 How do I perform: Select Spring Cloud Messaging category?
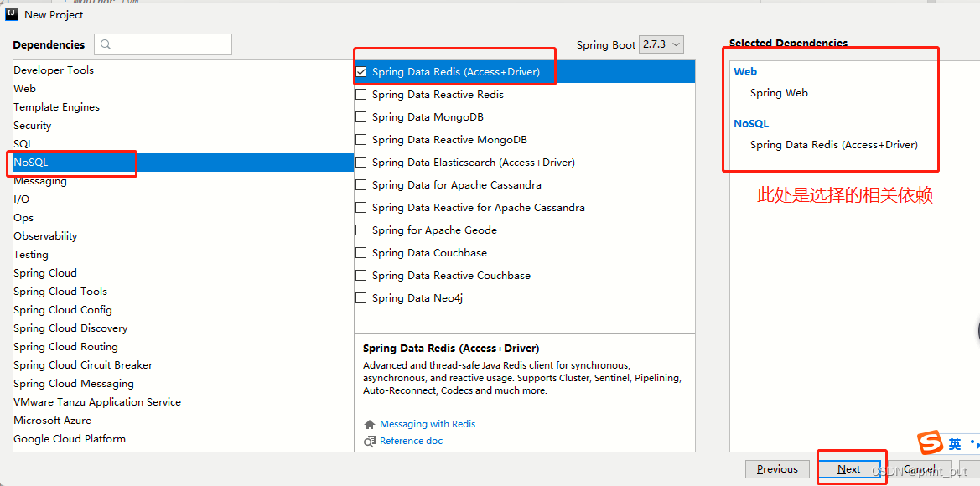point(183,384)
